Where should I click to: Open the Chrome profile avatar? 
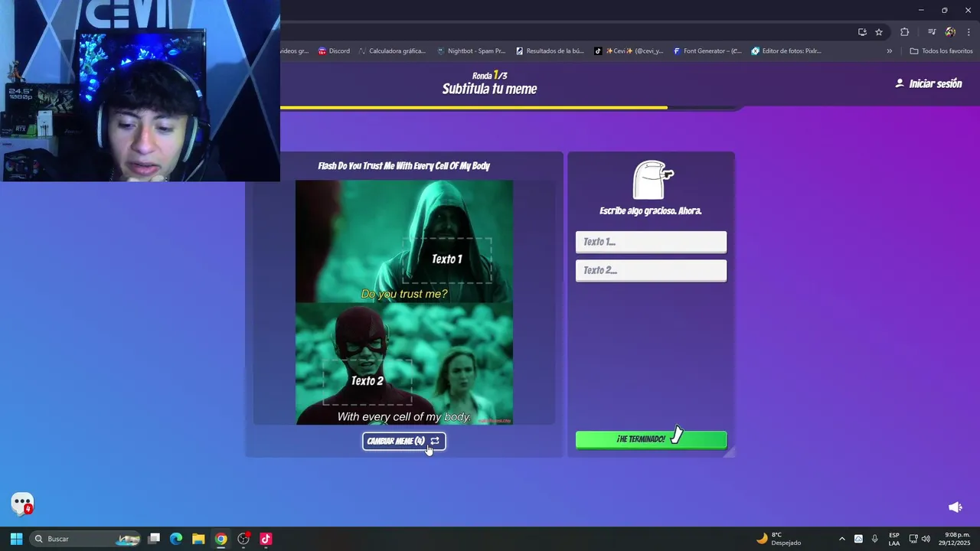point(950,32)
